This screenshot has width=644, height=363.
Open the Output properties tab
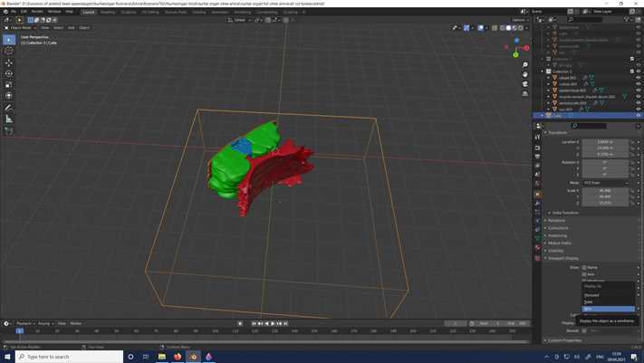pos(538,157)
